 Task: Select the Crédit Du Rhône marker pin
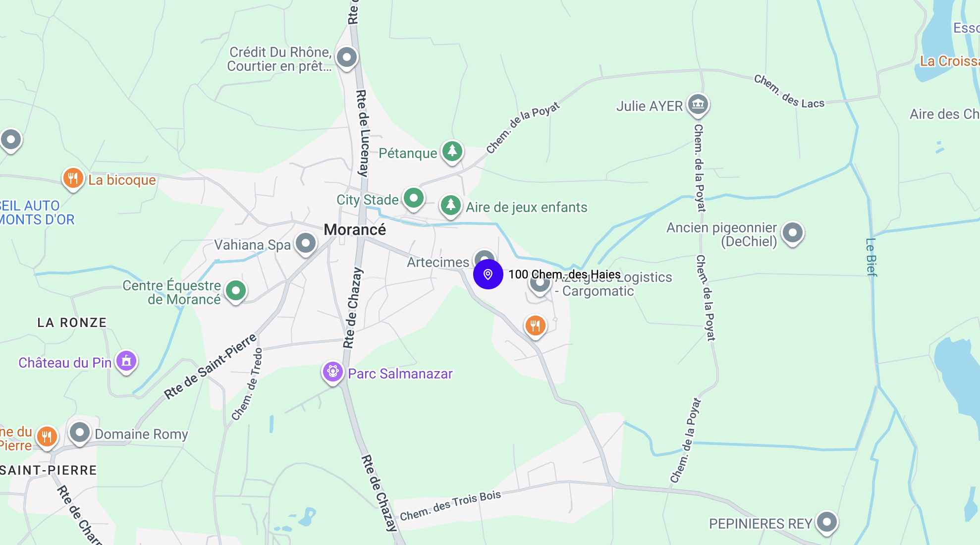pyautogui.click(x=347, y=57)
